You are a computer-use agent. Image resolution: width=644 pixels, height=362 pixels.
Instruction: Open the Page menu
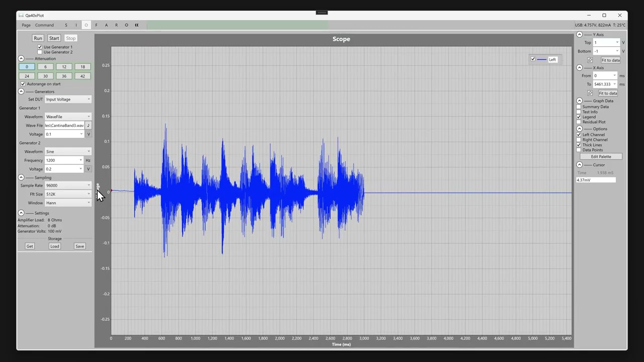pyautogui.click(x=26, y=25)
